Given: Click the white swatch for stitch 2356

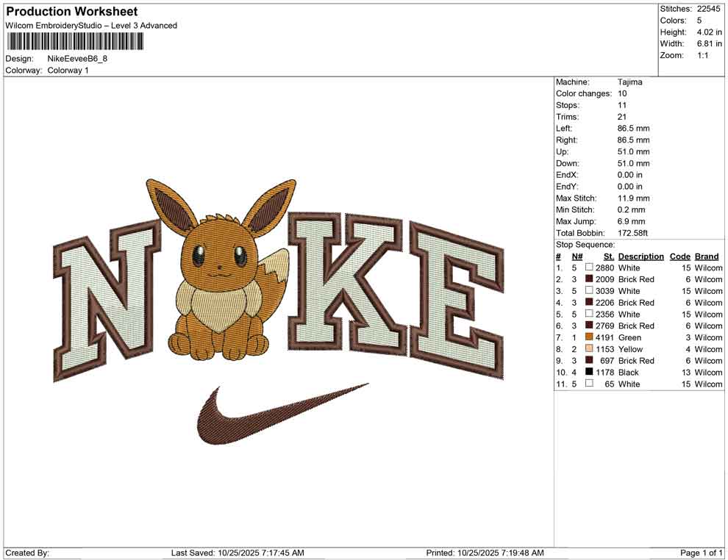Looking at the screenshot, I should click(589, 314).
